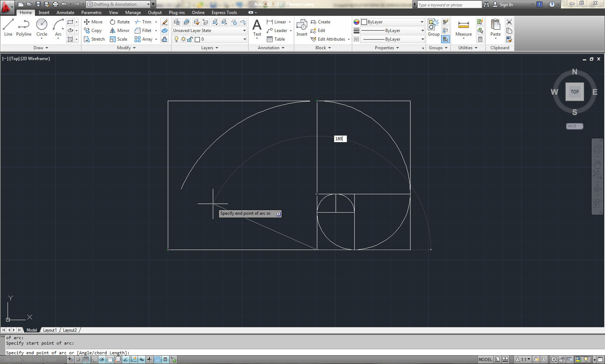This screenshot has width=605, height=364.
Task: Open the Parametric ribbon tab
Action: point(91,13)
